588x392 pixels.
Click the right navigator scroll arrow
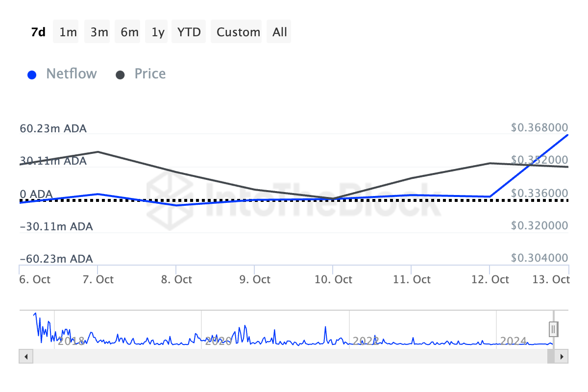pos(563,357)
